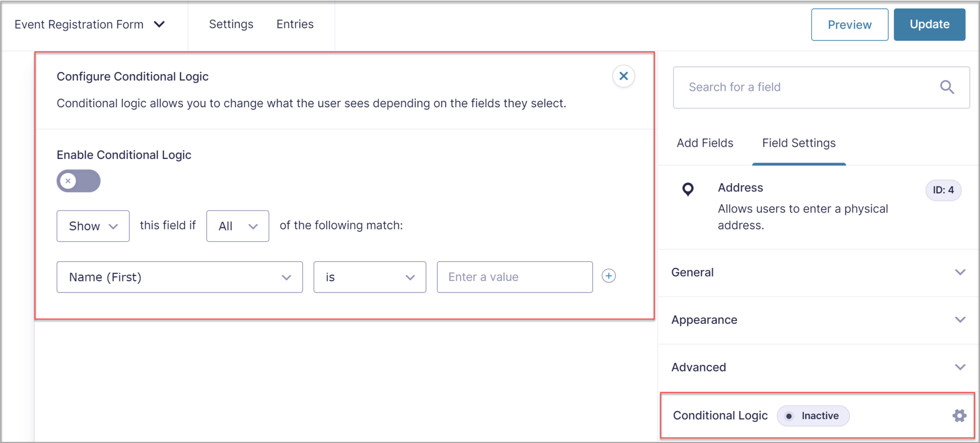The image size is (980, 443).
Task: Open the Show action dropdown
Action: tap(93, 226)
